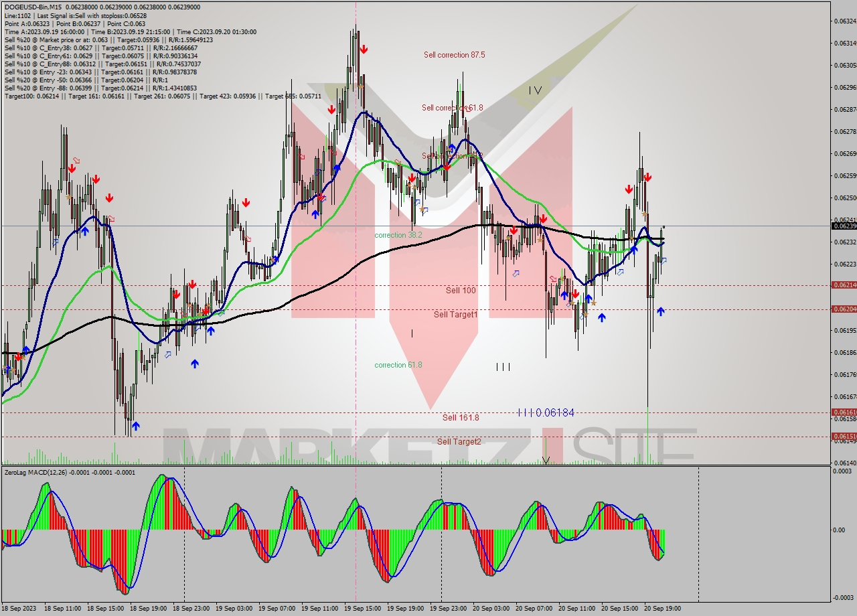The height and width of the screenshot is (616, 857).
Task: Click the '20 Sep 07:00' time axis label
Action: [x=534, y=609]
